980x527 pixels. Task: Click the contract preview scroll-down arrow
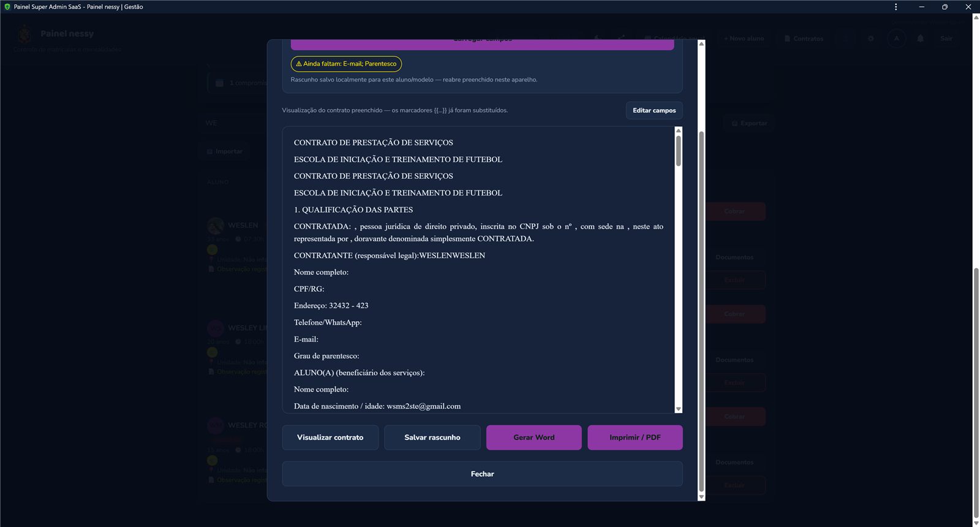coord(679,409)
